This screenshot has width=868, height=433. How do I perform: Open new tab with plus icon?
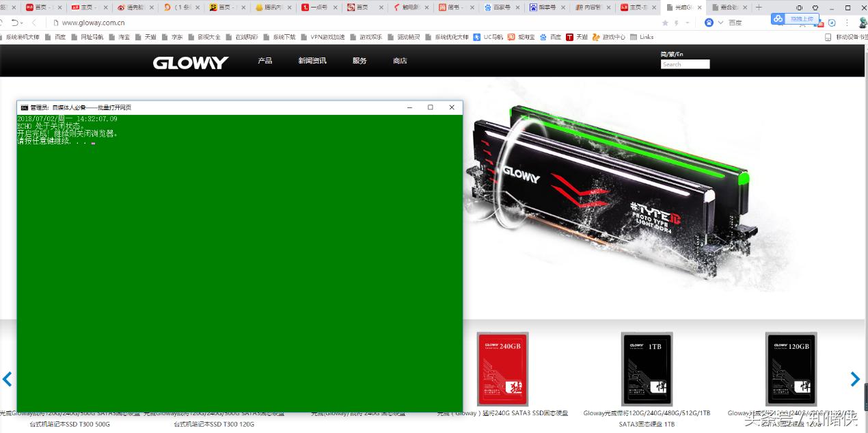759,8
